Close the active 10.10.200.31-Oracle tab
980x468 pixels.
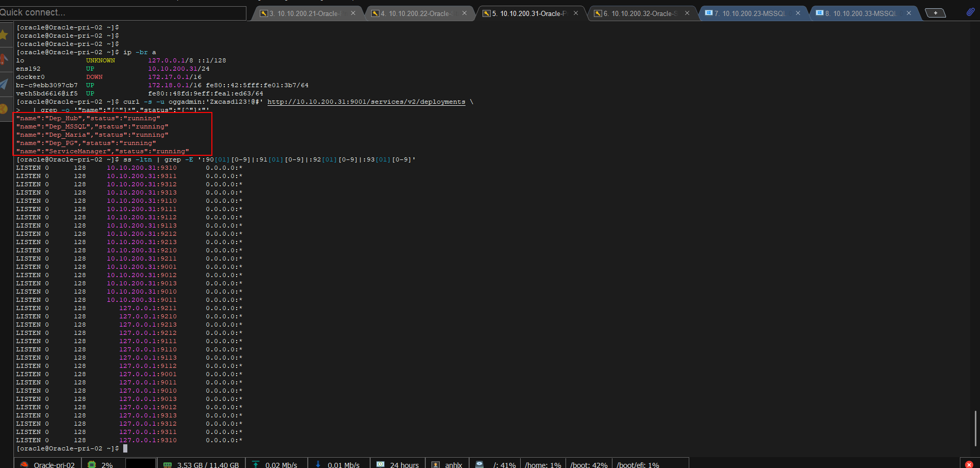[576, 13]
